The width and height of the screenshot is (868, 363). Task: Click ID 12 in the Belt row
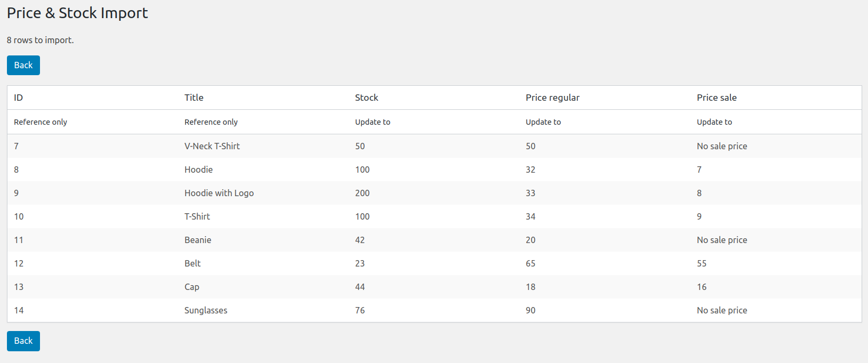(19, 263)
